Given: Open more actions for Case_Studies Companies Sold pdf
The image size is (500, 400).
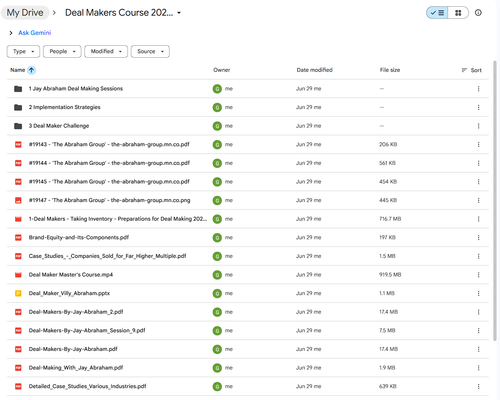Looking at the screenshot, I should coord(478,256).
